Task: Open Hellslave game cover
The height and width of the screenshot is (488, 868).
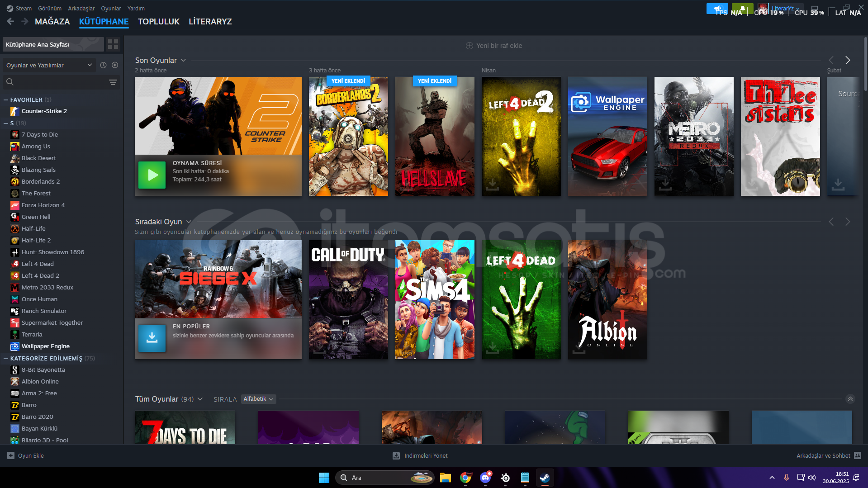Action: (x=435, y=136)
